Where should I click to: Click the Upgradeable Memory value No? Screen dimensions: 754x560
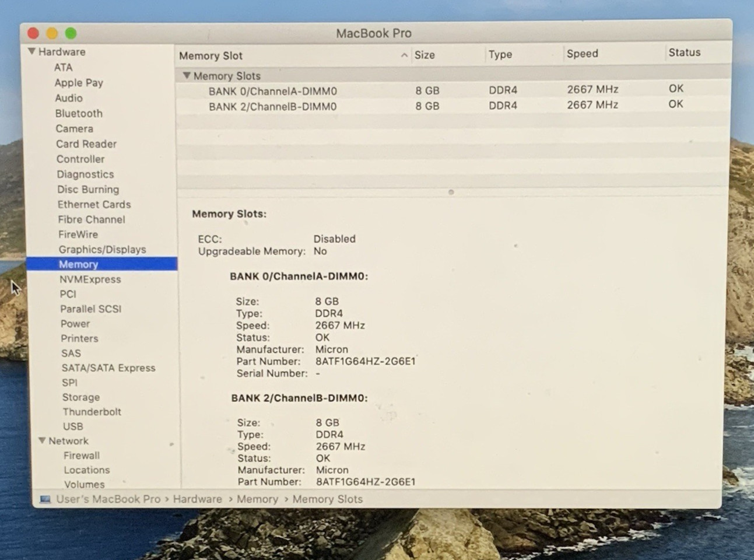click(320, 251)
